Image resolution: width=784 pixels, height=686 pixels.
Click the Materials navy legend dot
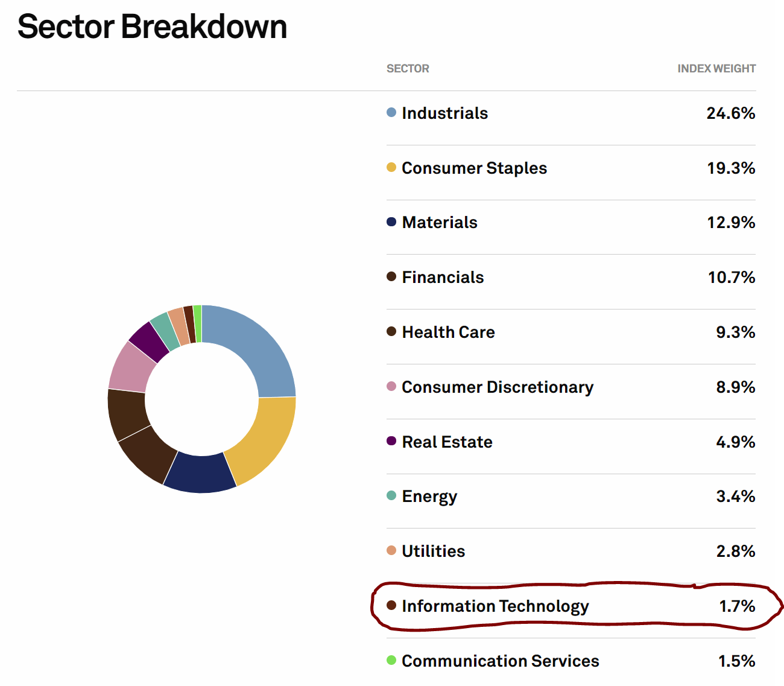point(391,222)
